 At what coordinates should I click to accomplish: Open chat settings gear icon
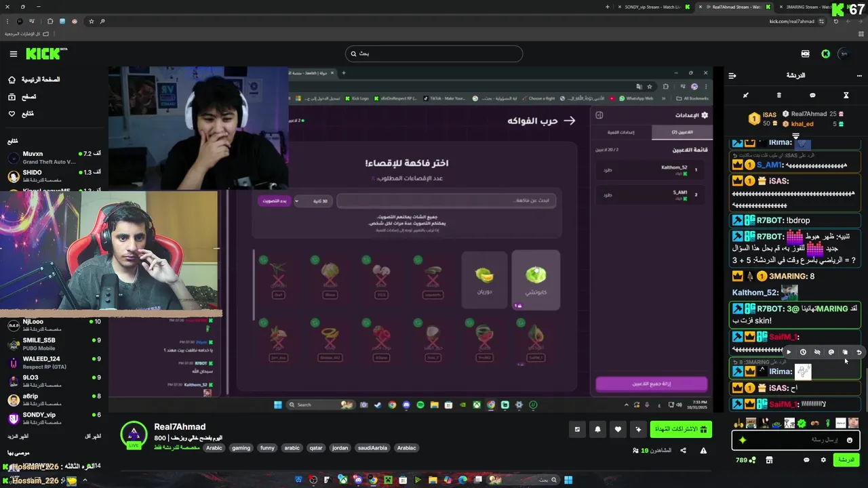click(x=823, y=460)
